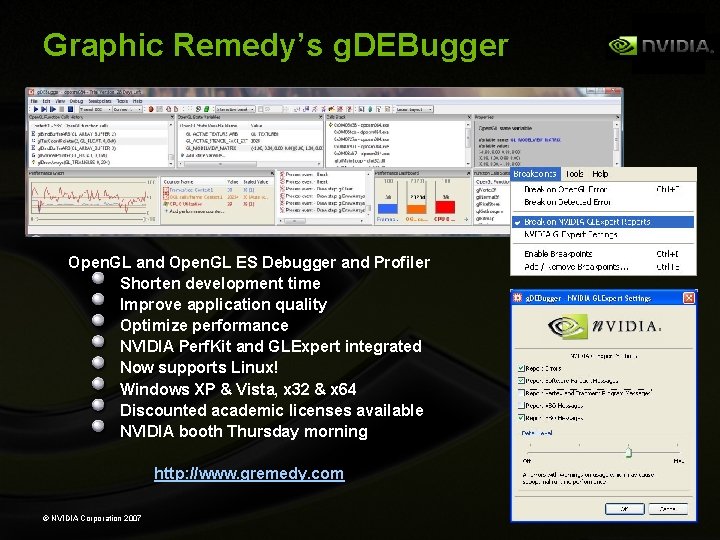Screen dimensions: 720x540
Task: Click the Calls Stack vertical scrollbar
Action: point(468,143)
